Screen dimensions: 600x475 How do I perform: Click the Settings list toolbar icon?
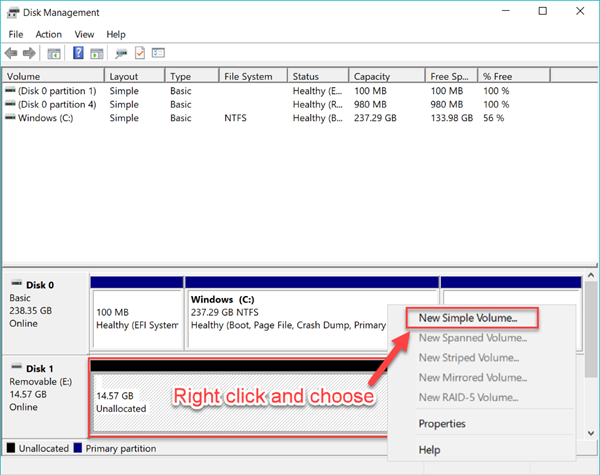[158, 53]
